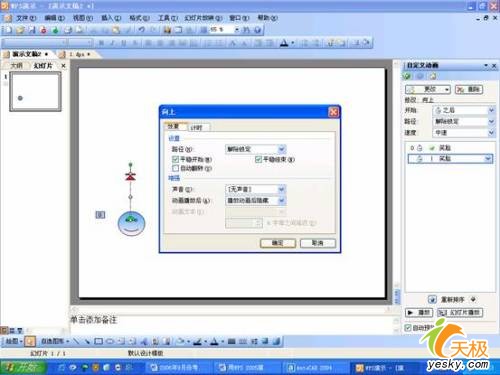Click the 幻灯片播放 button
This screenshot has width=500, height=375.
point(460,312)
